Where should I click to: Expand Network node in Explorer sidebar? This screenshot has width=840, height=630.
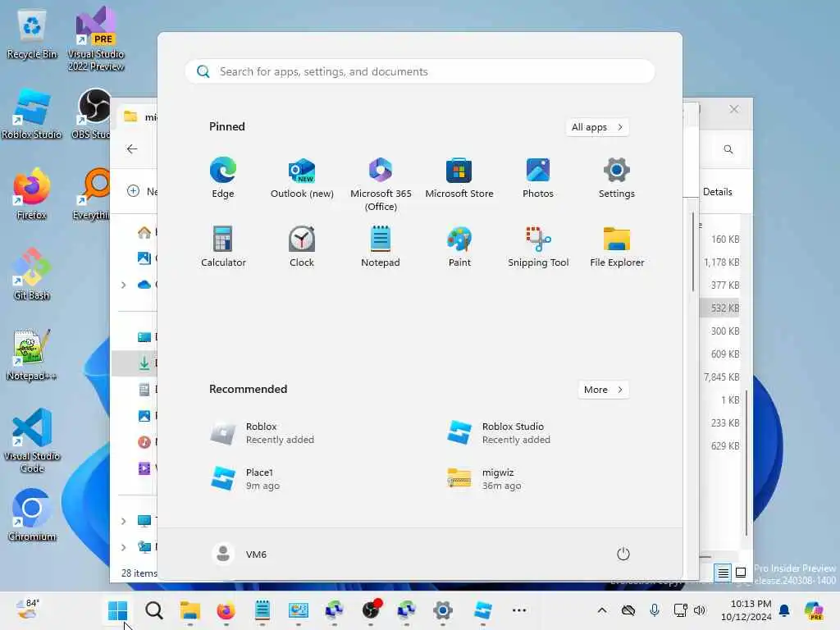pyautogui.click(x=124, y=547)
